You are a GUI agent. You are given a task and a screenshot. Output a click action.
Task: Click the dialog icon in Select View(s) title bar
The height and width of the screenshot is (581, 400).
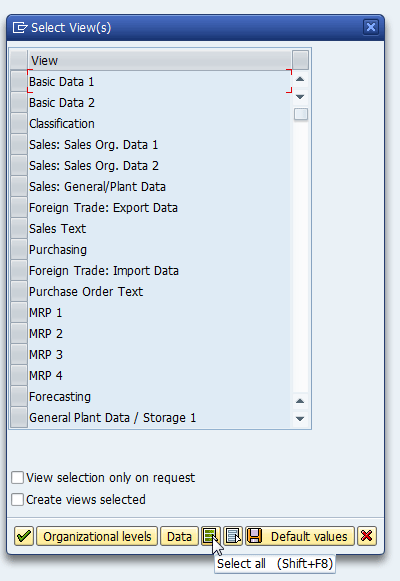[20, 27]
